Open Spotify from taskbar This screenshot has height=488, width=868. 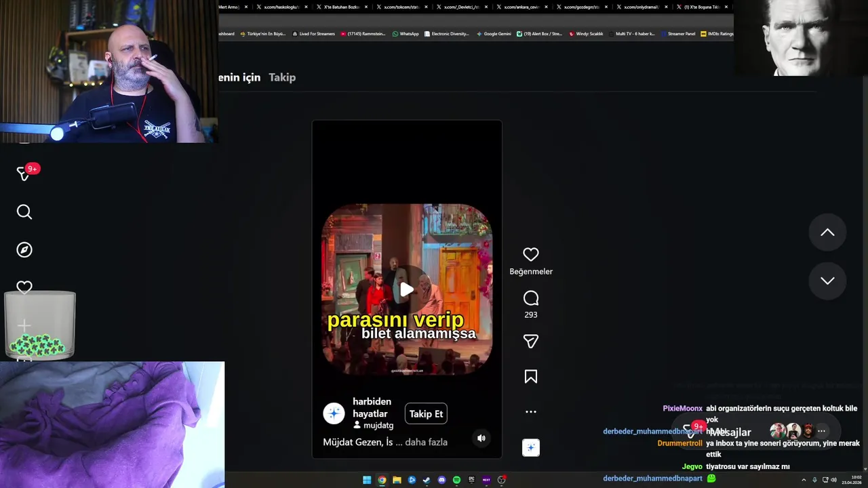[x=456, y=480]
